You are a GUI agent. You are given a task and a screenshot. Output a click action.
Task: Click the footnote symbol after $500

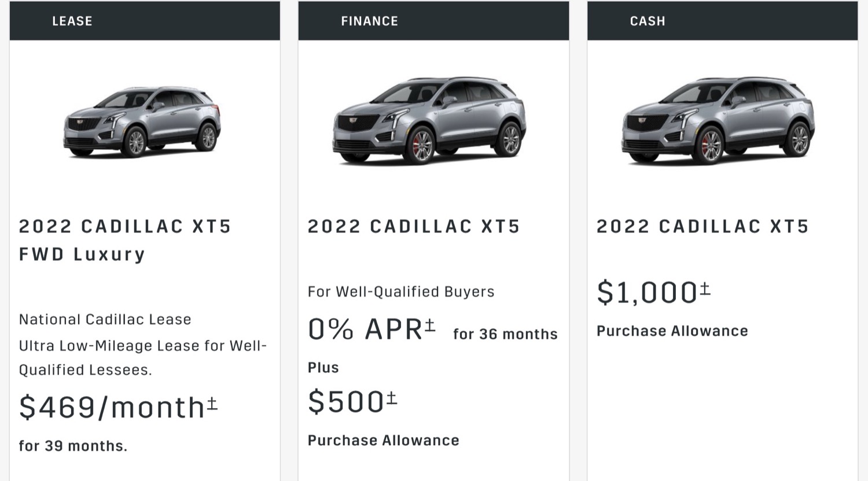click(392, 398)
